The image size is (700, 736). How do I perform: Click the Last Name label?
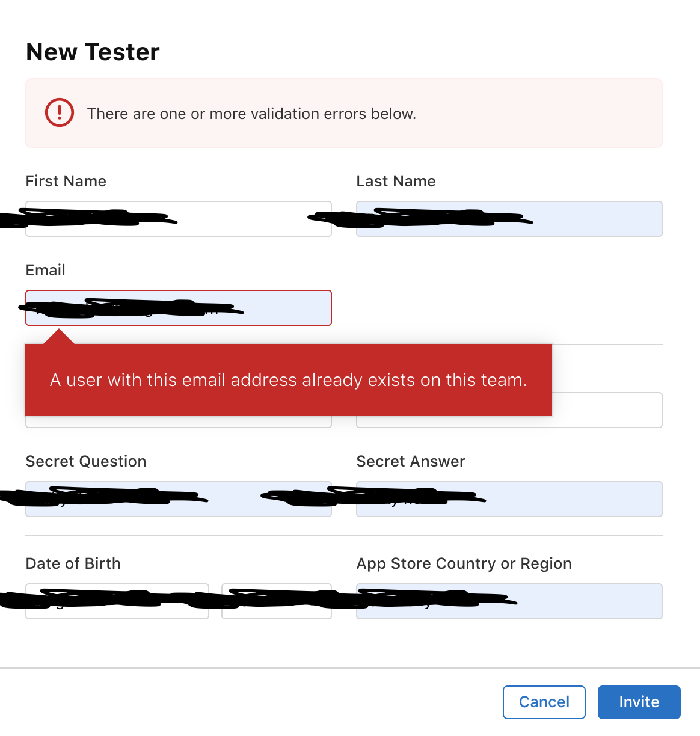396,181
